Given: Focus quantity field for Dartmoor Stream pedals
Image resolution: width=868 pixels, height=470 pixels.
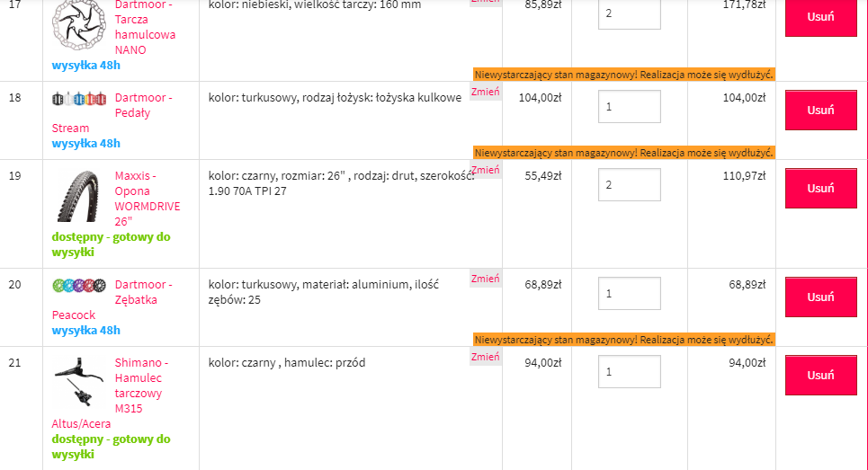Looking at the screenshot, I should (x=629, y=106).
